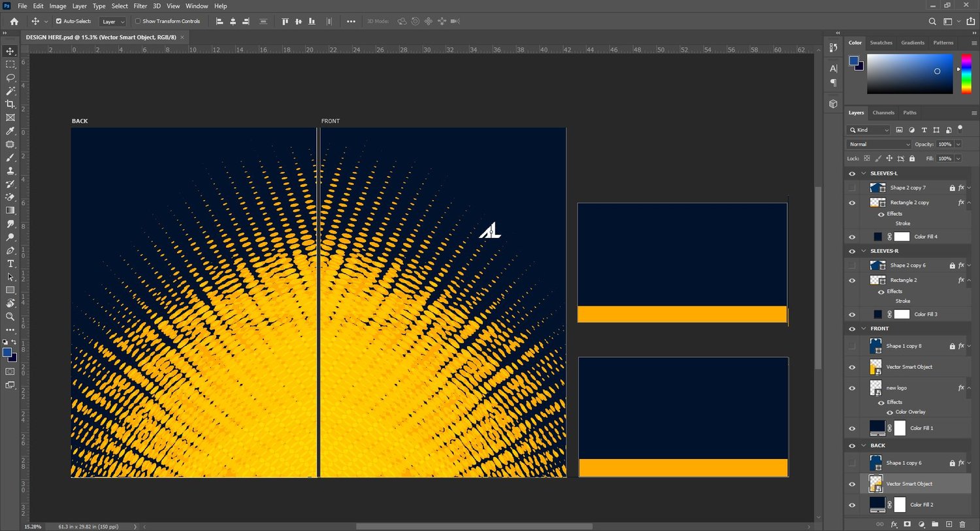Select the Frame tool

10,118
